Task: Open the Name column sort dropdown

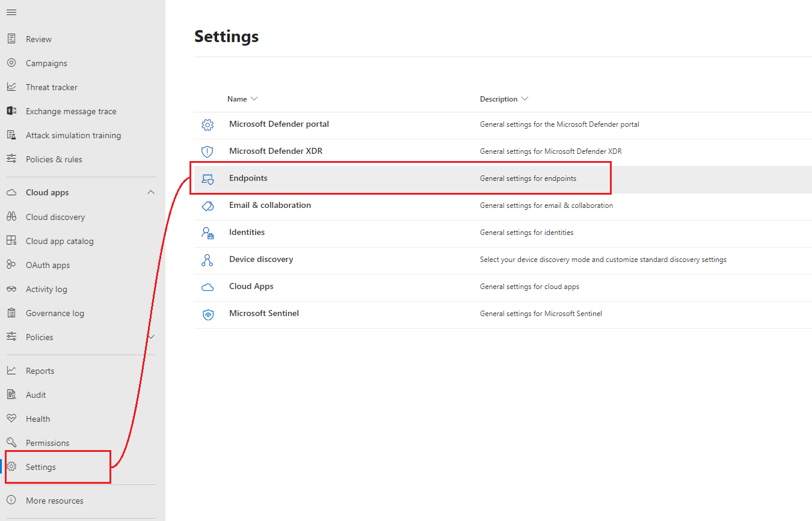Action: pos(254,99)
